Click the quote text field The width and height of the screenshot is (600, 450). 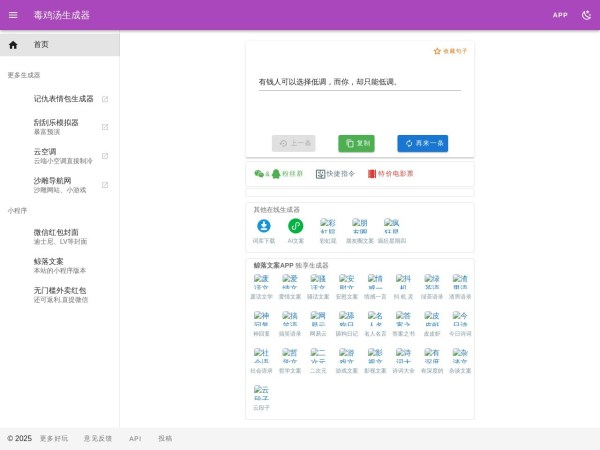[x=360, y=82]
